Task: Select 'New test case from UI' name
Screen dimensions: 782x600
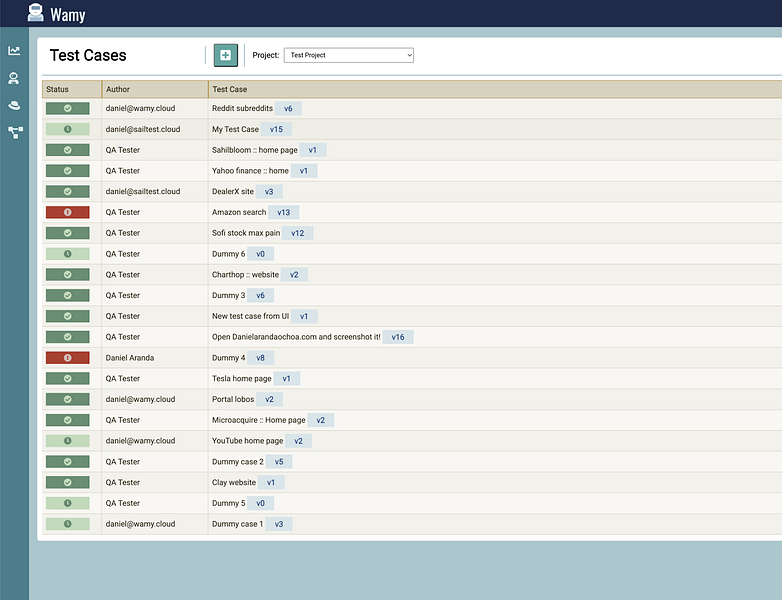Action: [250, 316]
